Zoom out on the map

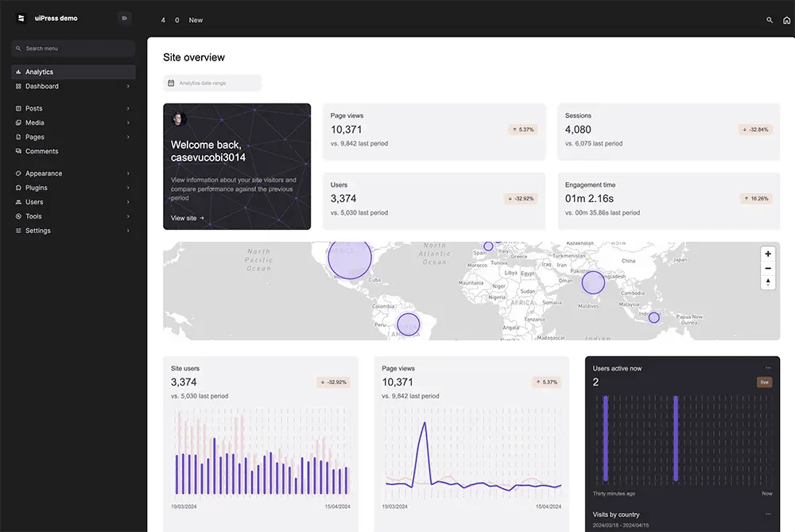[767, 269]
